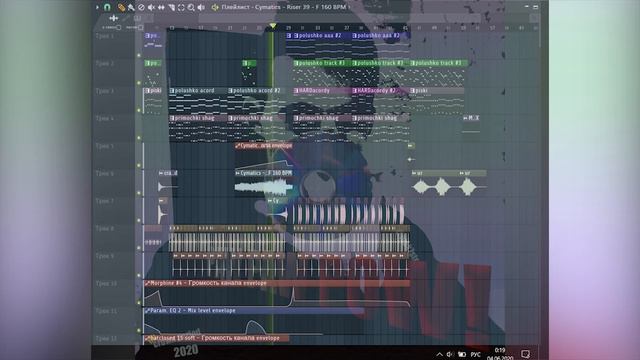Expand the Windows tray hidden icons chevron
640x360 pixels.
click(x=439, y=354)
